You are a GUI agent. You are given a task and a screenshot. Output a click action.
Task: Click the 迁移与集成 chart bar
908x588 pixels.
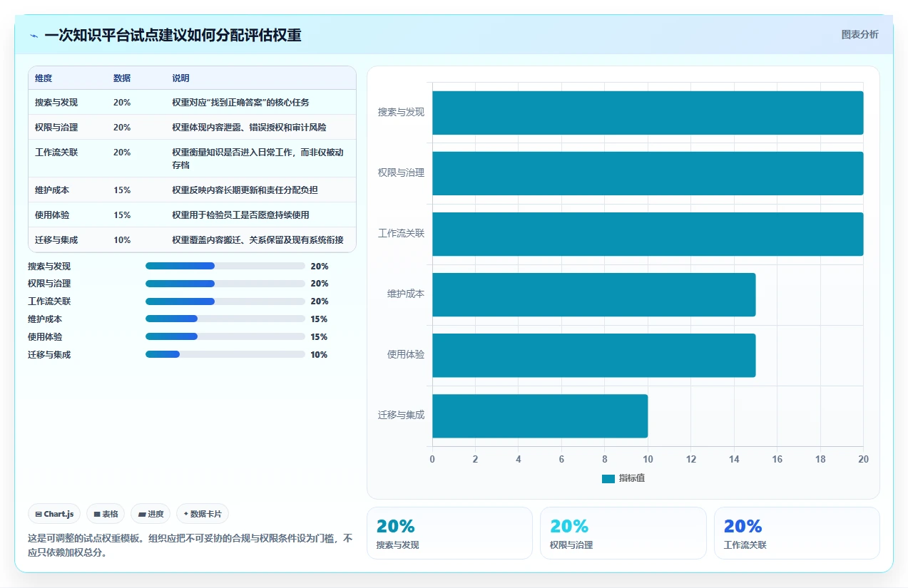tap(540, 416)
